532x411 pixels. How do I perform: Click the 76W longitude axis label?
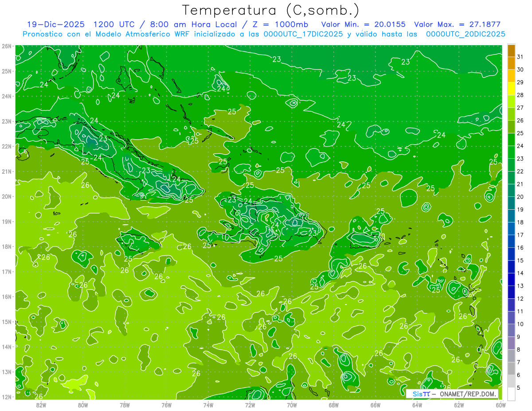point(166,405)
